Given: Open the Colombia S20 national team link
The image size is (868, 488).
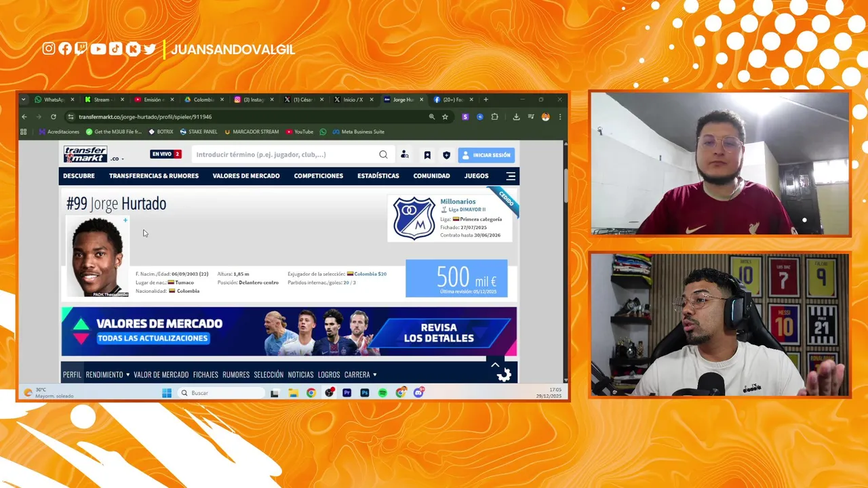Looking at the screenshot, I should [x=370, y=274].
